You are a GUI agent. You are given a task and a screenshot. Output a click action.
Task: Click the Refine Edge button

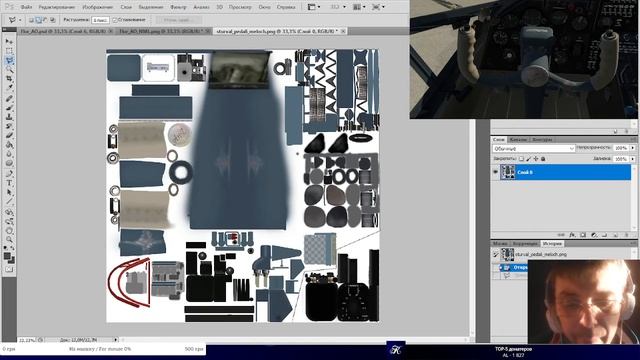tap(178, 20)
